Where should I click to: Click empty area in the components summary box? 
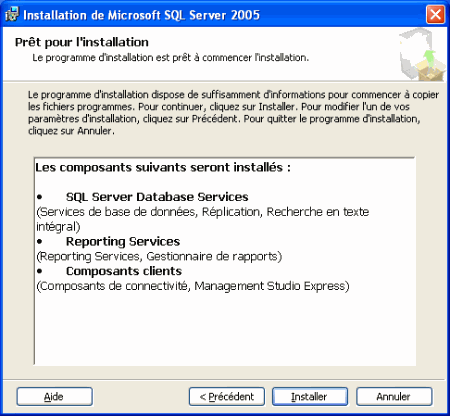[225, 328]
